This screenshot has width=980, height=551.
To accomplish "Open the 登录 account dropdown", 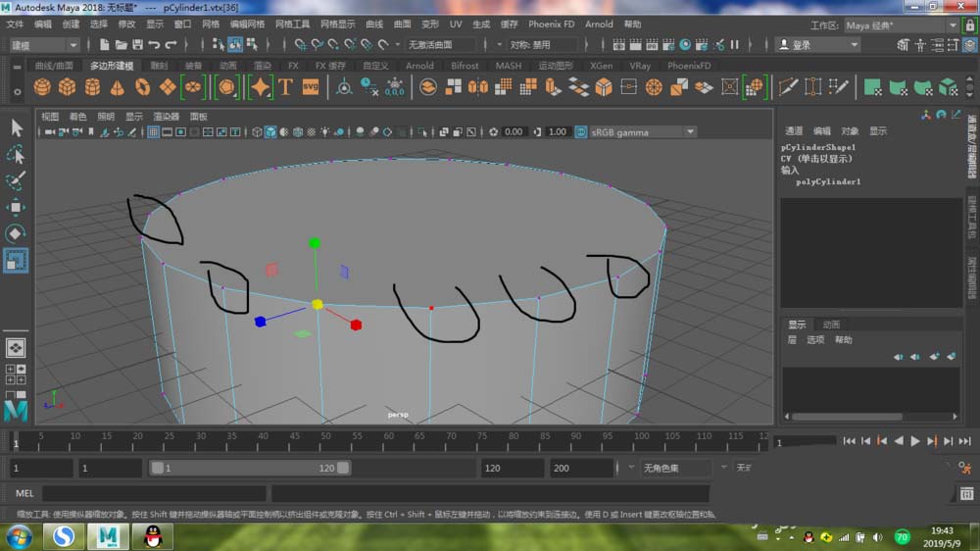I will tap(818, 45).
